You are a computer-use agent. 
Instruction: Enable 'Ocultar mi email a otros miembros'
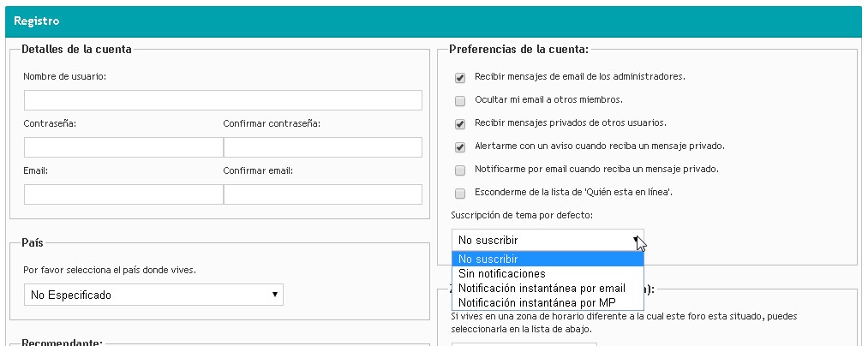460,100
